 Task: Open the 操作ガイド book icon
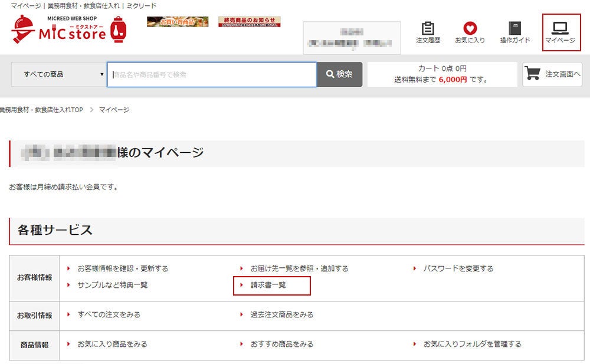[514, 29]
